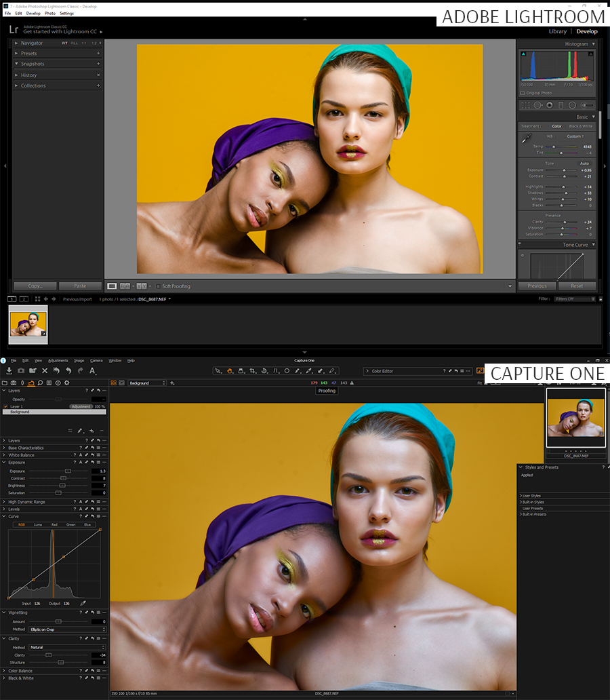Select the Rotate tool in Capture One toolbar
Viewport: 610px width, 700px height.
pos(264,371)
